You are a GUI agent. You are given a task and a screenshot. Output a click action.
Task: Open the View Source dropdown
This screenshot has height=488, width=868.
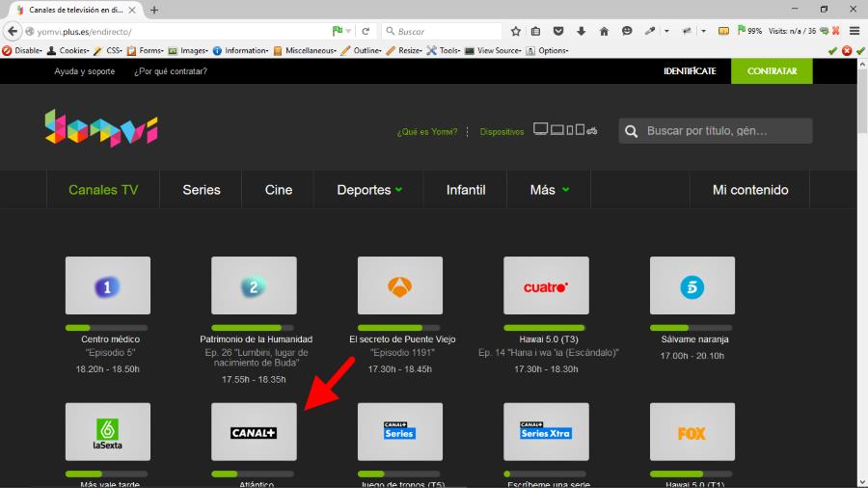(493, 50)
